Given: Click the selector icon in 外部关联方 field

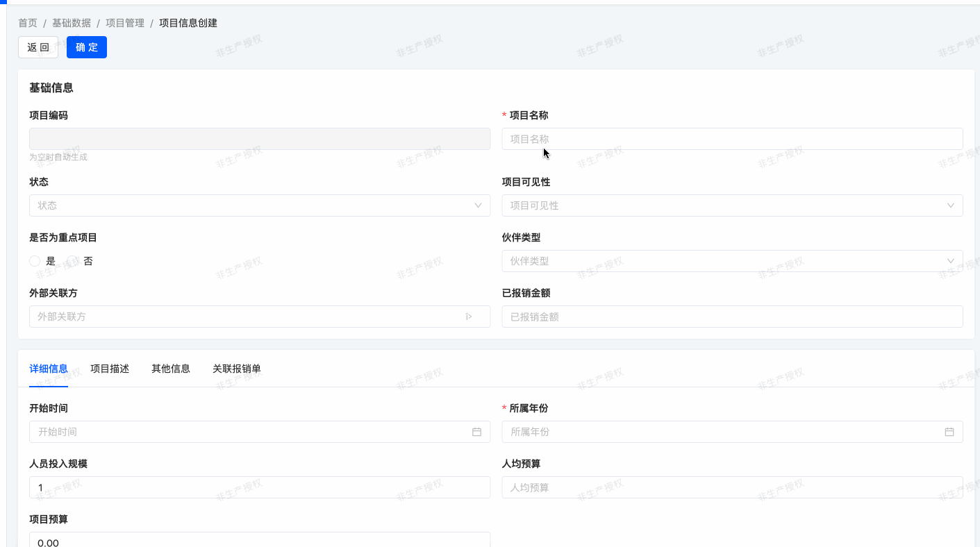Looking at the screenshot, I should [469, 317].
